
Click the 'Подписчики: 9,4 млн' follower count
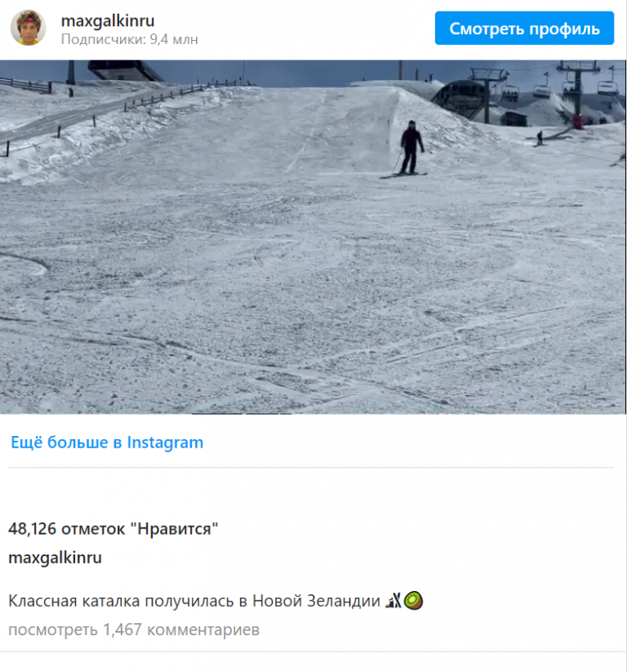pos(130,39)
